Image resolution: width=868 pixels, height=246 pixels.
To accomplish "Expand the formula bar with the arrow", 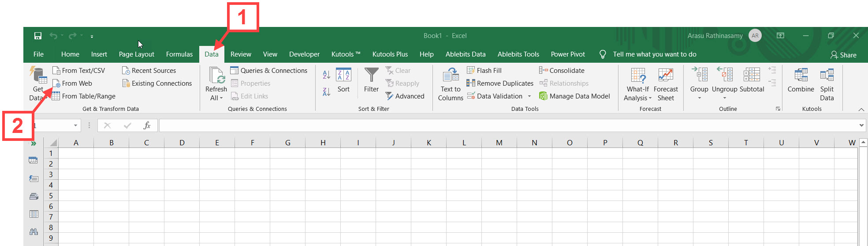I will 861,125.
